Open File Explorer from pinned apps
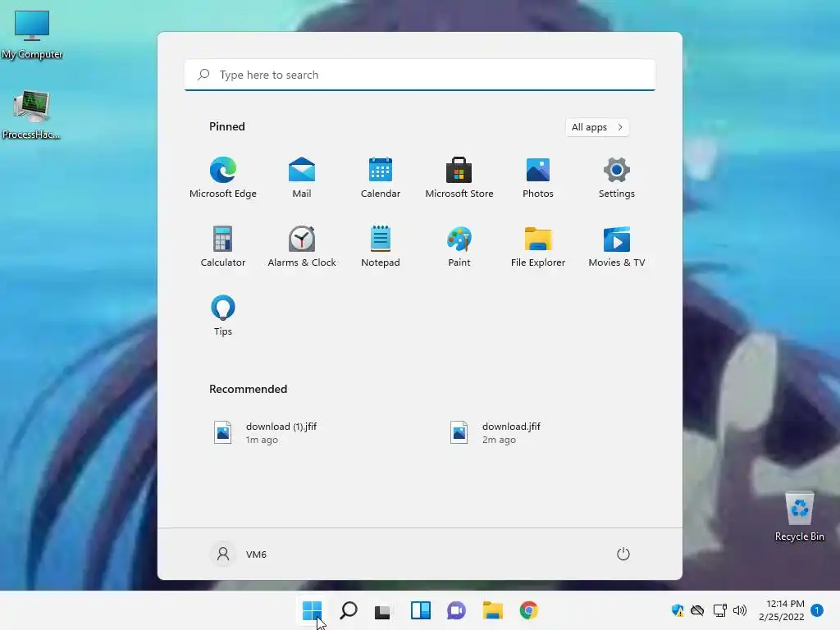The image size is (840, 630). coord(538,246)
